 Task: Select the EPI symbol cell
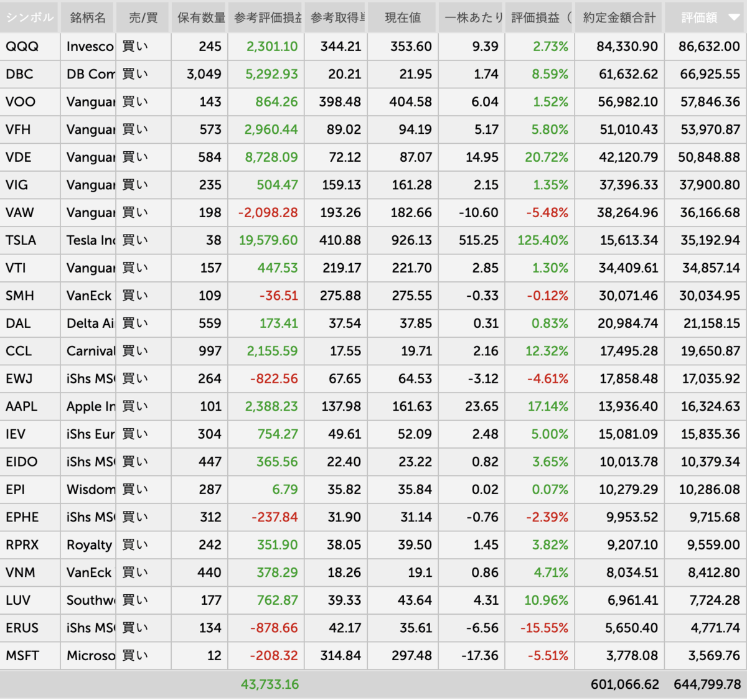30,490
